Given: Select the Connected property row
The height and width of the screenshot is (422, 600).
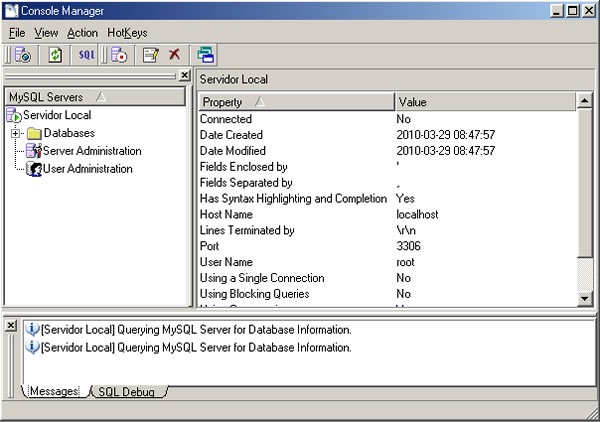Looking at the screenshot, I should pos(387,119).
